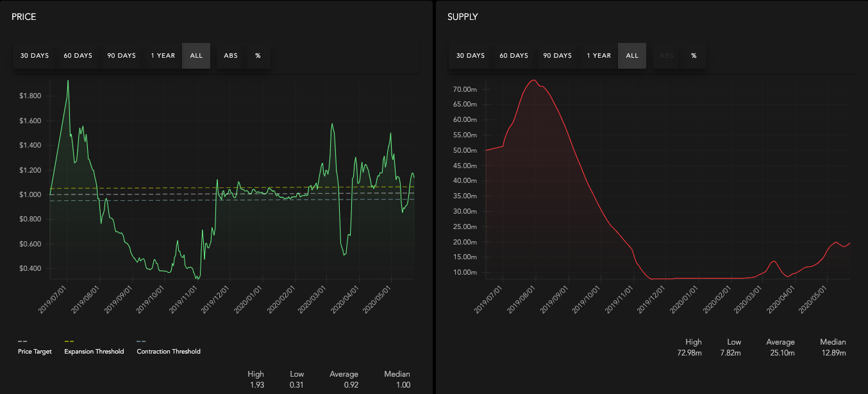868x394 pixels.
Task: Select 60 DAYS range on Supply chart
Action: click(514, 56)
